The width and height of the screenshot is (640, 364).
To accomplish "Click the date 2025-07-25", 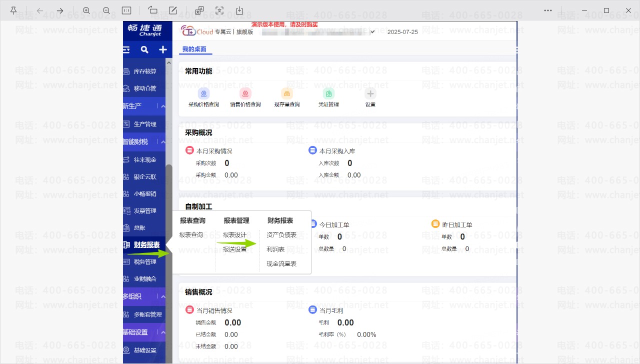I will [x=402, y=31].
